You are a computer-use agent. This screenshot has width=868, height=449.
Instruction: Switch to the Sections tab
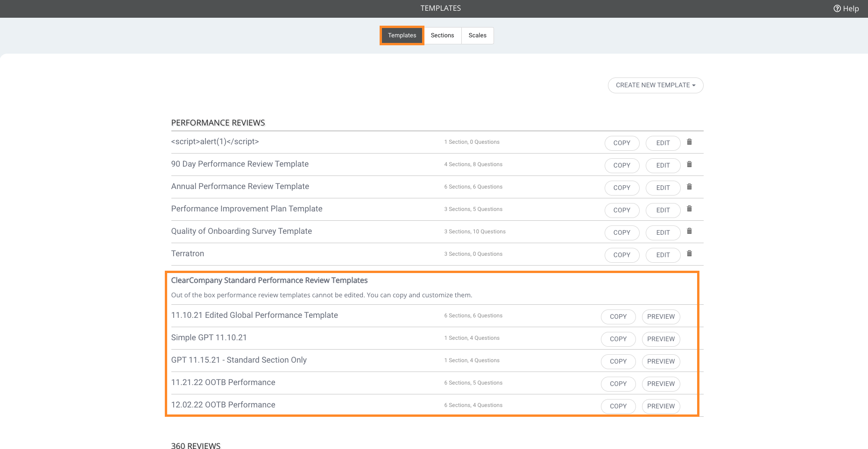[x=442, y=35]
